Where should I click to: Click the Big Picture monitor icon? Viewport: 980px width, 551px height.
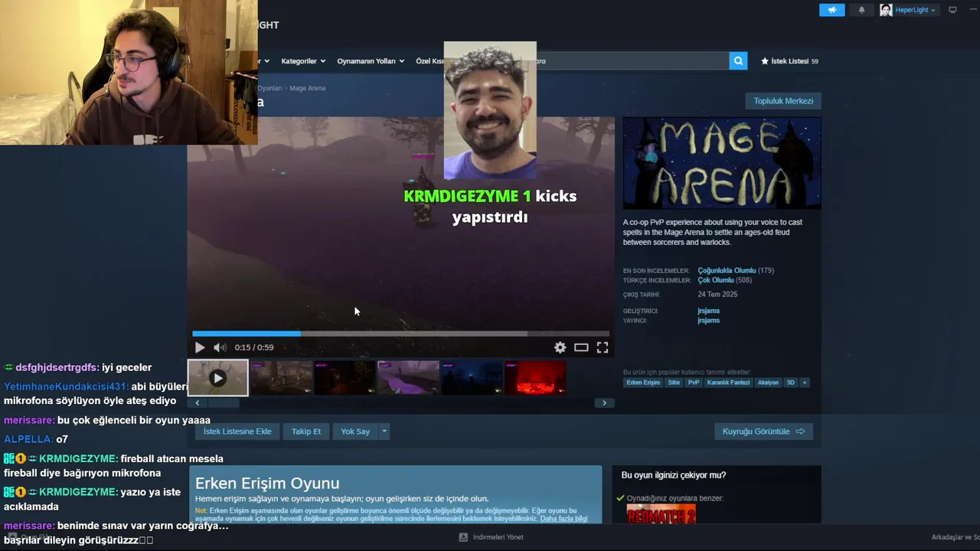952,10
